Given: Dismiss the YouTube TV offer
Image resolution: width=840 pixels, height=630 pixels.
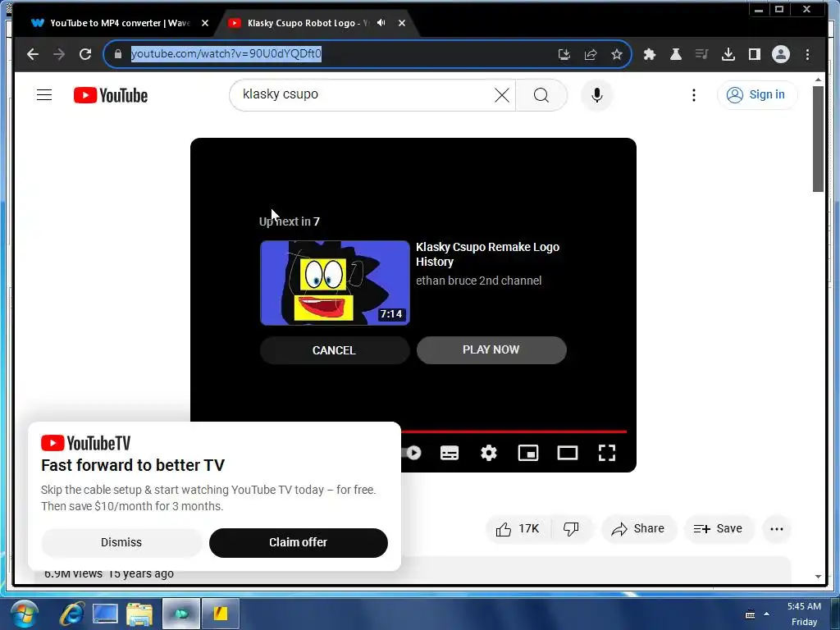Looking at the screenshot, I should [x=121, y=543].
